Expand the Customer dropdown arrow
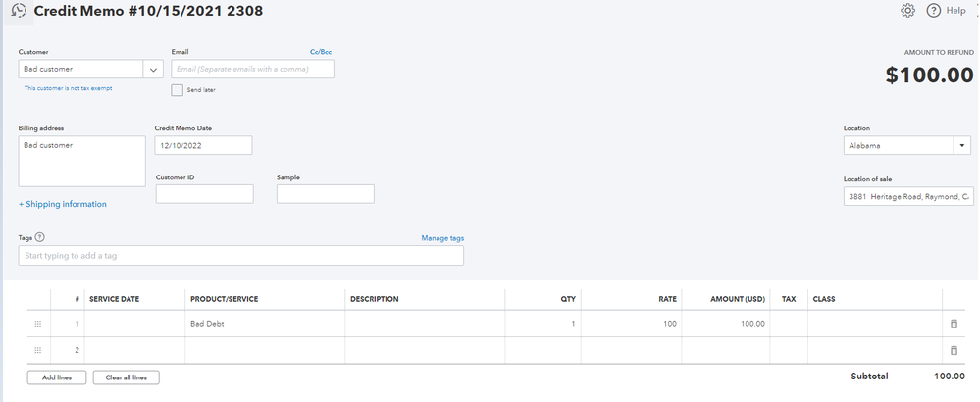Screen dimensions: 980x402 [153, 70]
